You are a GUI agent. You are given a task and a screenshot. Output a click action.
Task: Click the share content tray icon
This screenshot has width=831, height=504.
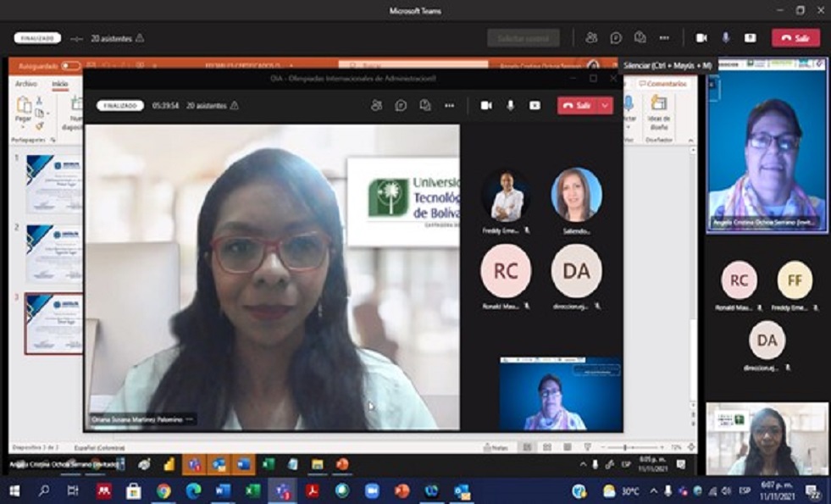(750, 38)
